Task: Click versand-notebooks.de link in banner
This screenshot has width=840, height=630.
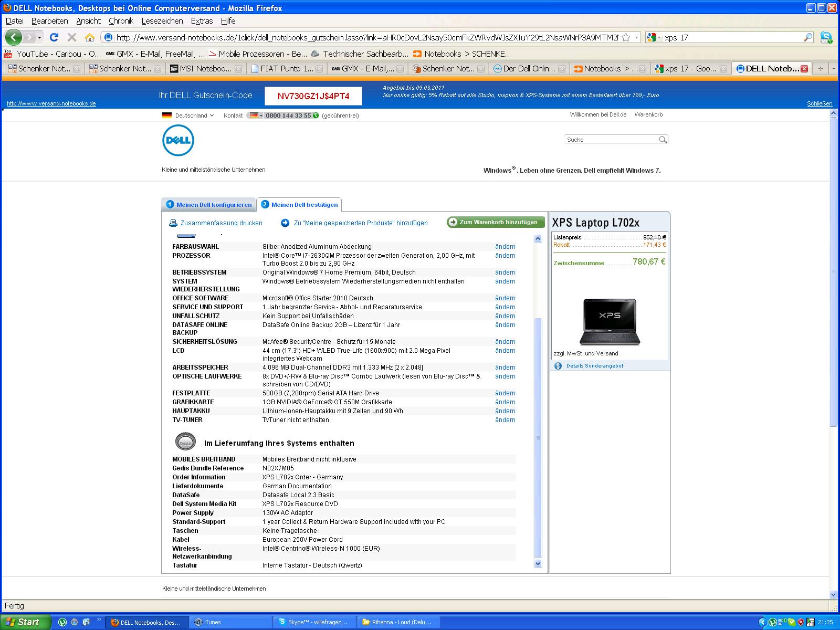Action: point(51,103)
